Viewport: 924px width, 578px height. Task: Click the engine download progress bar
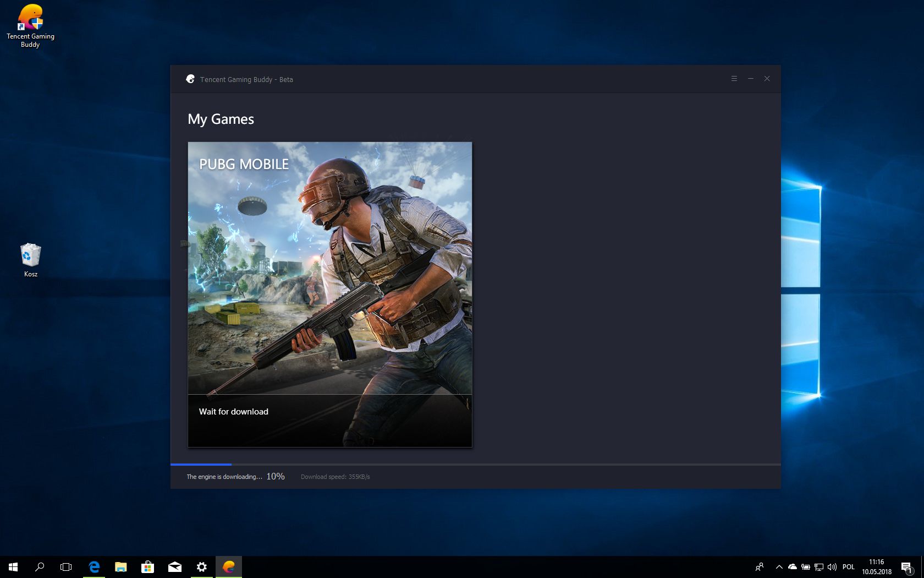(475, 465)
